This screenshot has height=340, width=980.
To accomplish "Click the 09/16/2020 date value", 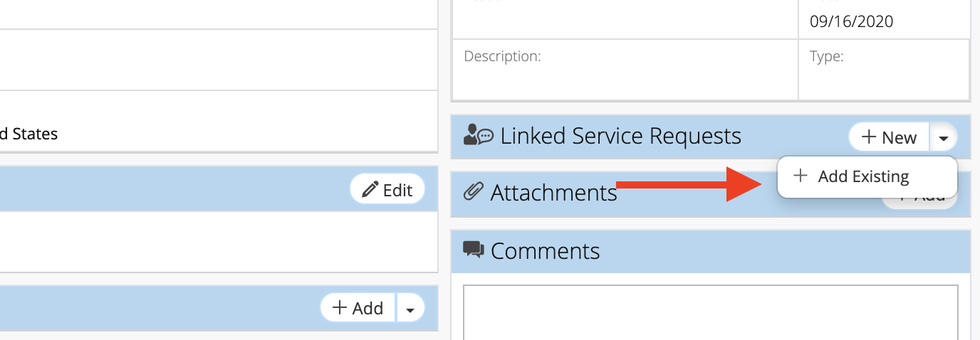I will pos(851,21).
